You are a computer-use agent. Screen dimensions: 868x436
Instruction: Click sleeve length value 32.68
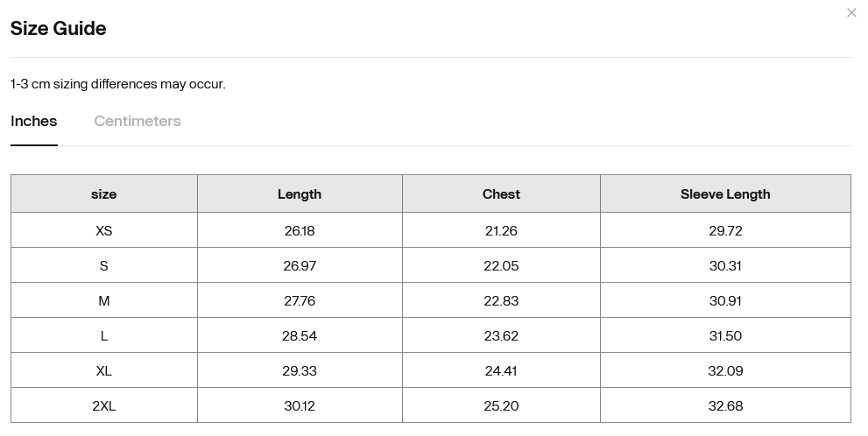point(725,406)
